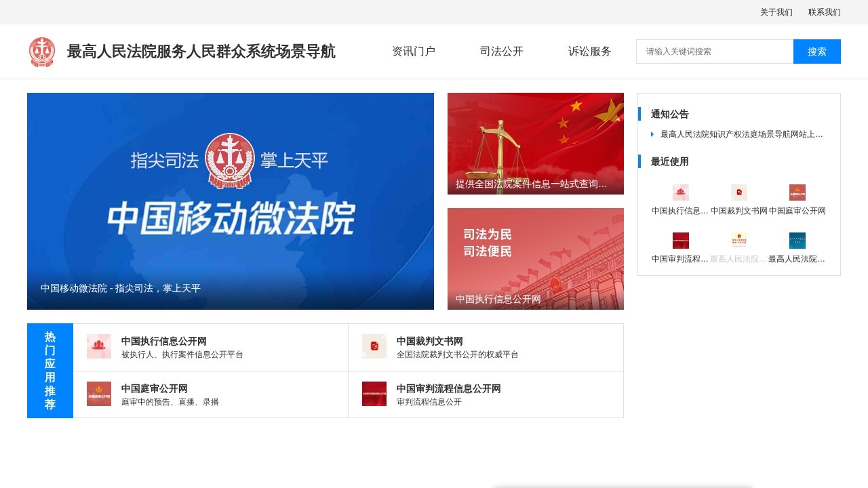
Task: Open the 中国裁判文书网 icon in 最近使用
Action: tap(739, 192)
